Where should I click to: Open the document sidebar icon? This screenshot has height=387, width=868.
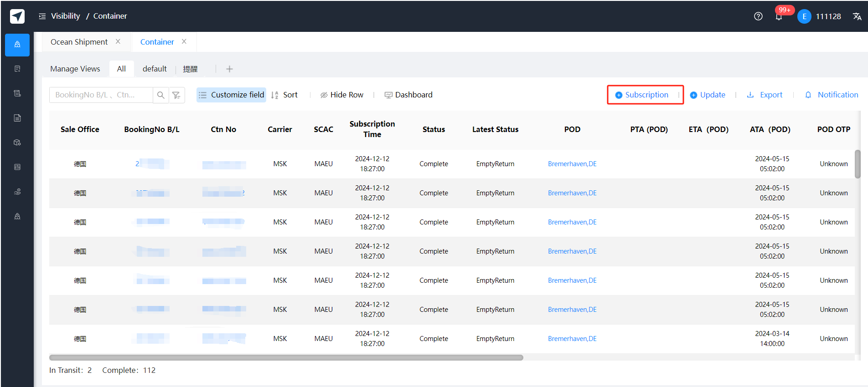(x=17, y=118)
